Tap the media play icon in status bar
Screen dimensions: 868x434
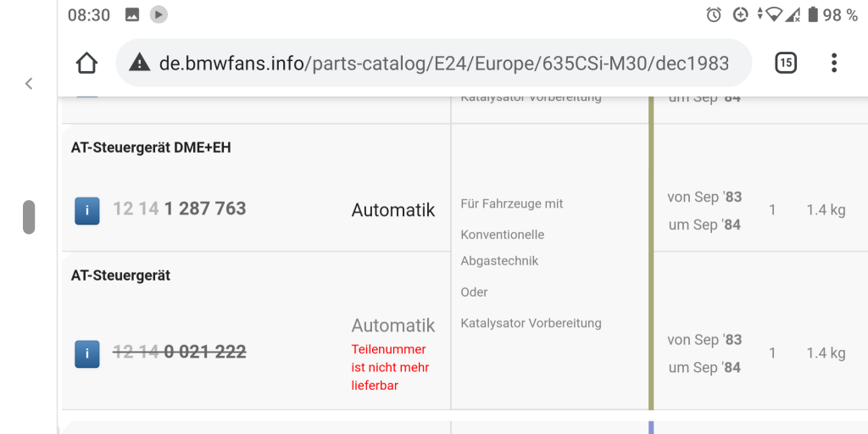click(x=159, y=14)
